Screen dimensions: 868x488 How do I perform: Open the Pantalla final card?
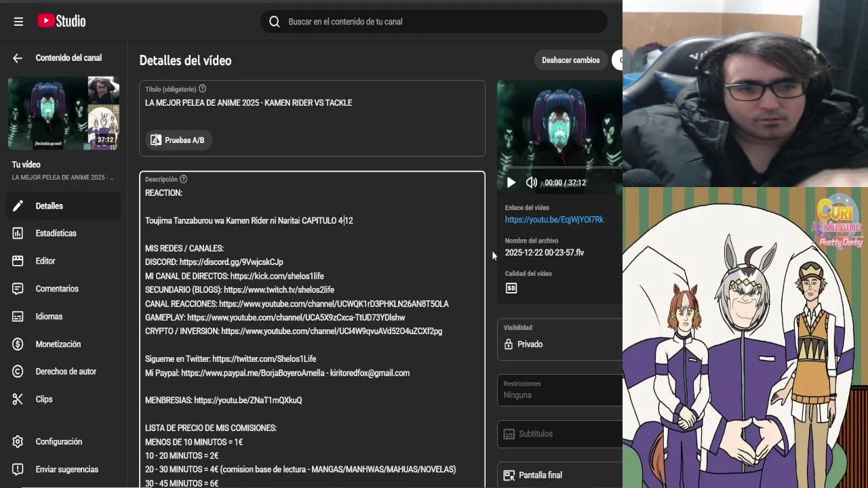(x=560, y=475)
